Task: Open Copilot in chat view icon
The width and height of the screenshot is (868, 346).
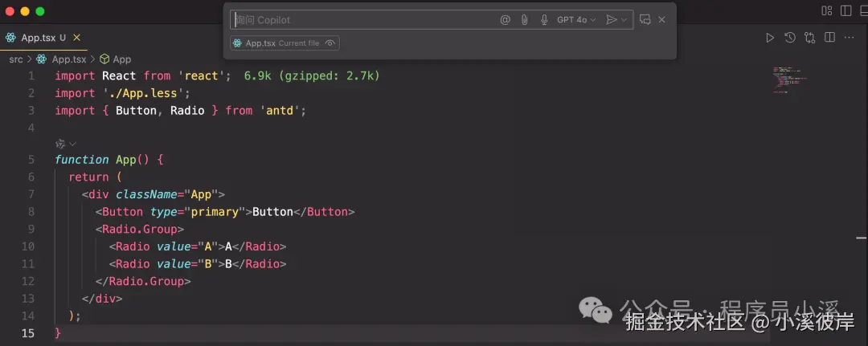Action: pos(645,20)
